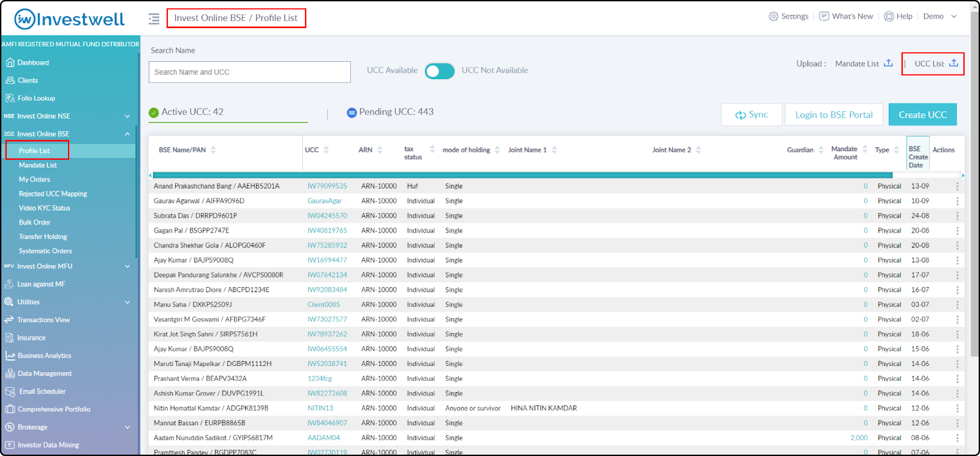Open the hamburger menu icon
Screen dimensions: 980x456
click(x=154, y=18)
